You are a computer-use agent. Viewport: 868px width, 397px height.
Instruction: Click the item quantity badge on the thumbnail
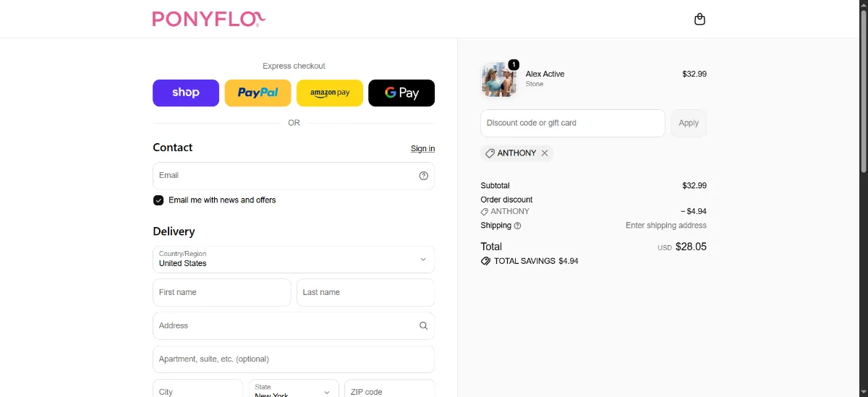point(514,65)
